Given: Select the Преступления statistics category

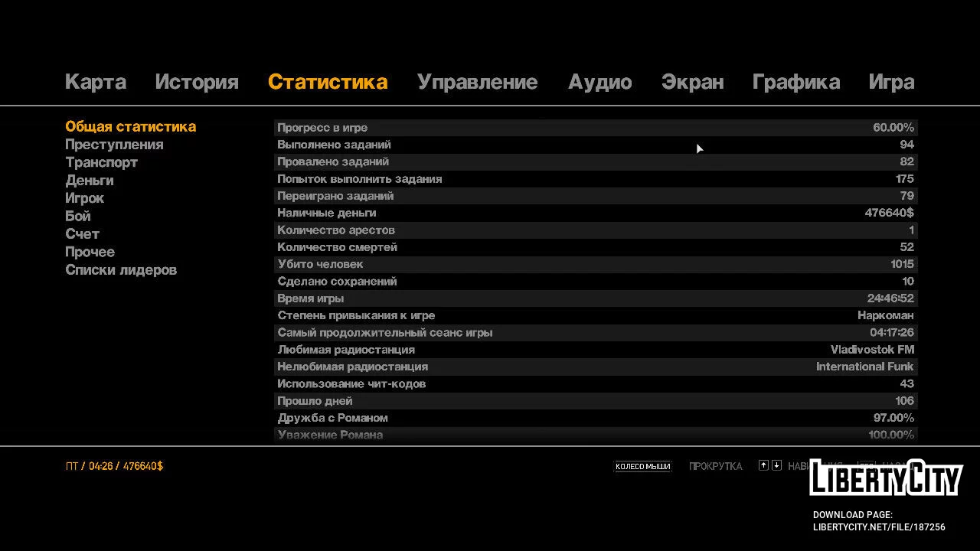Looking at the screenshot, I should click(x=114, y=145).
